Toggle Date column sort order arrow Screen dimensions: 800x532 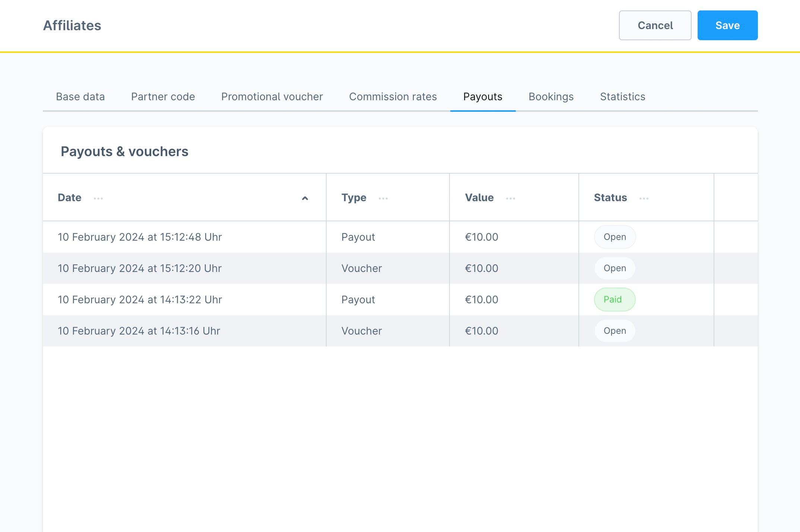[x=305, y=198]
